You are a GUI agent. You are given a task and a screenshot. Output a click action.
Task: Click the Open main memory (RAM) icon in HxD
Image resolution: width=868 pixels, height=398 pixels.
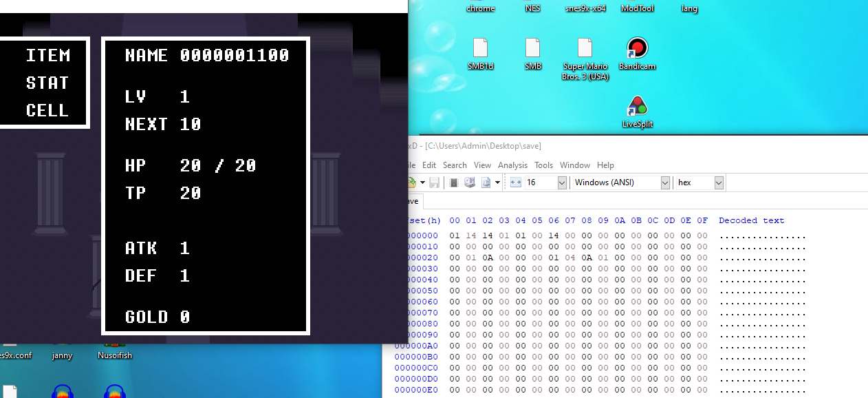click(454, 182)
